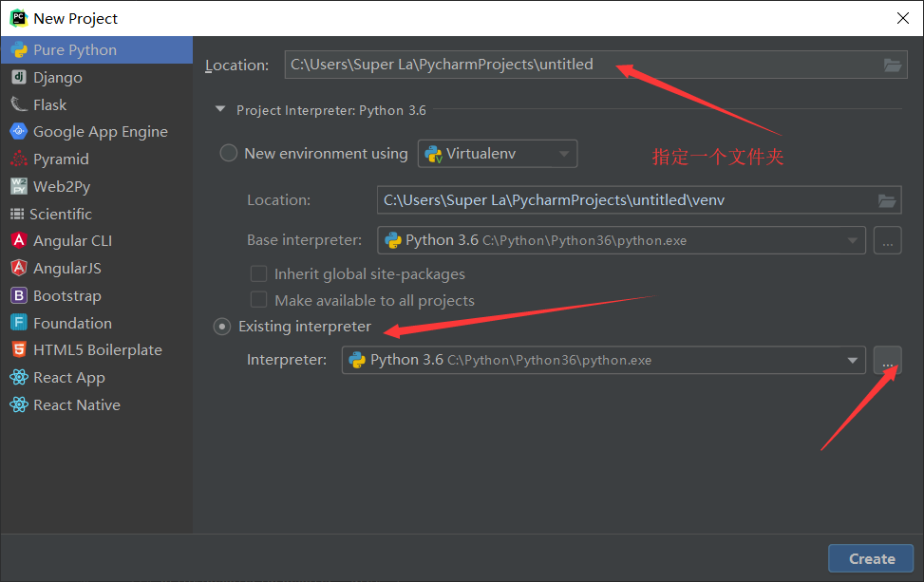The width and height of the screenshot is (924, 582).
Task: Click the React Native atom icon
Action: (x=19, y=404)
